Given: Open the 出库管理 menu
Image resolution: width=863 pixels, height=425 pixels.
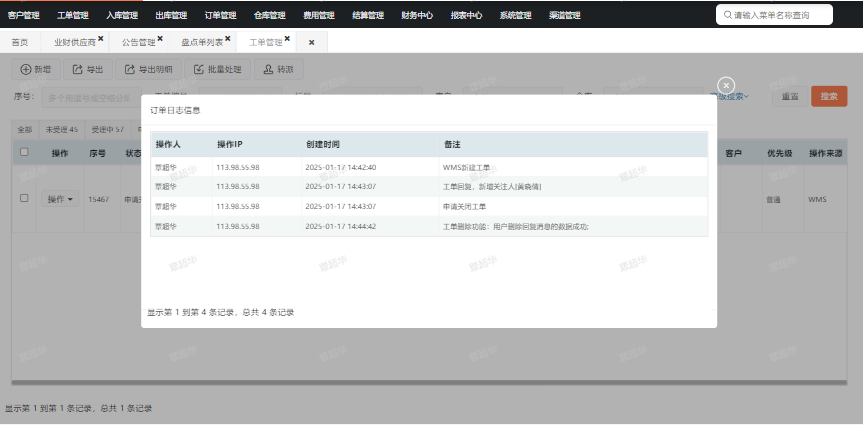Looking at the screenshot, I should (x=171, y=15).
